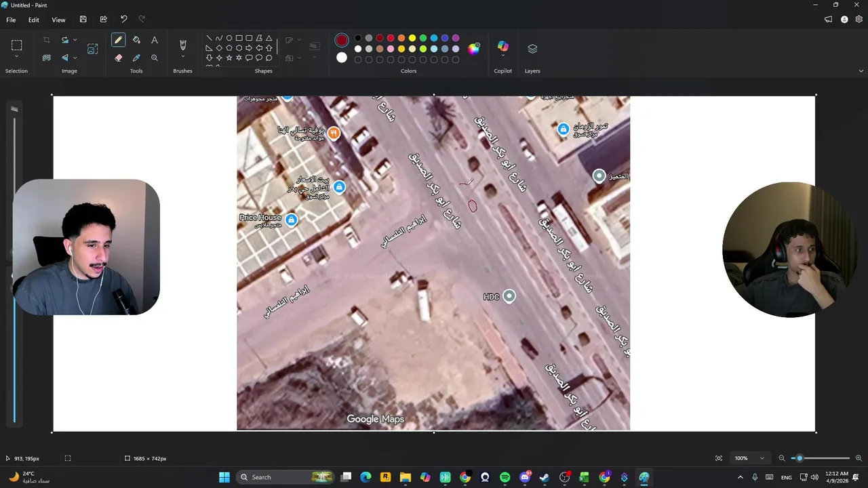868x488 pixels.
Task: Select the Eraser tool
Action: (x=118, y=58)
